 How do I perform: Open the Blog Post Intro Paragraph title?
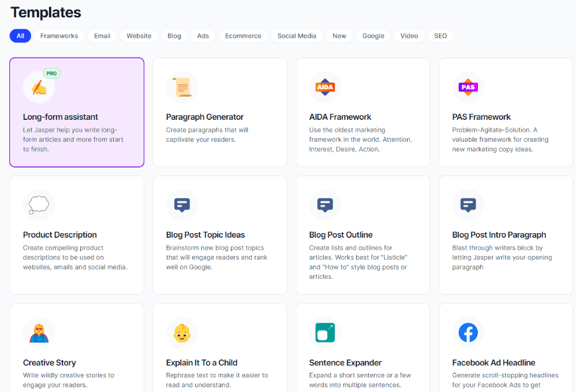pos(499,235)
